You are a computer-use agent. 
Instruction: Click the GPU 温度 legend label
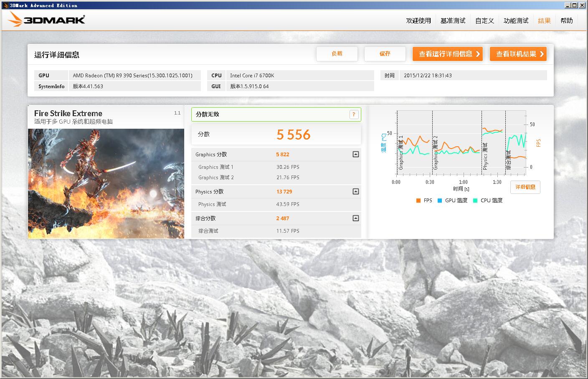tap(456, 201)
